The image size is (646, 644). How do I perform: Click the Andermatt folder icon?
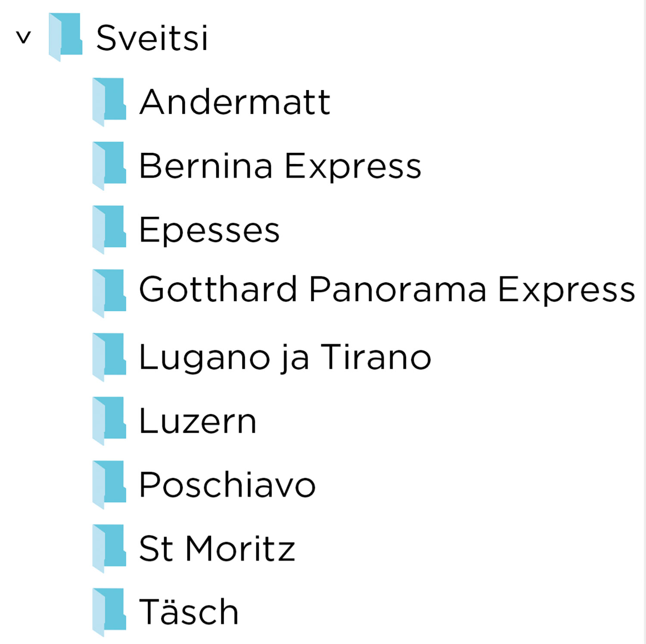(109, 102)
